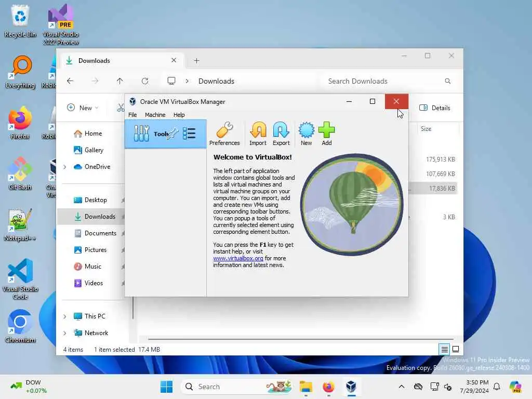Refresh the Downloads folder
The height and width of the screenshot is (399, 532).
(x=145, y=81)
